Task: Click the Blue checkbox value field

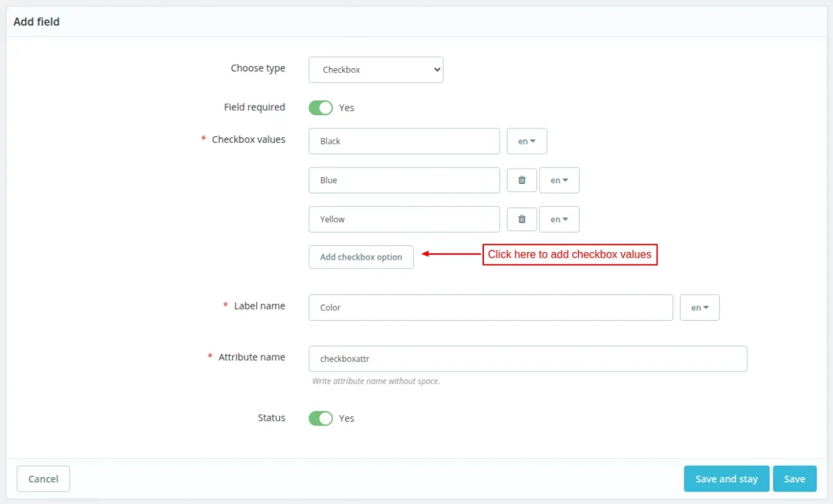Action: coord(404,180)
